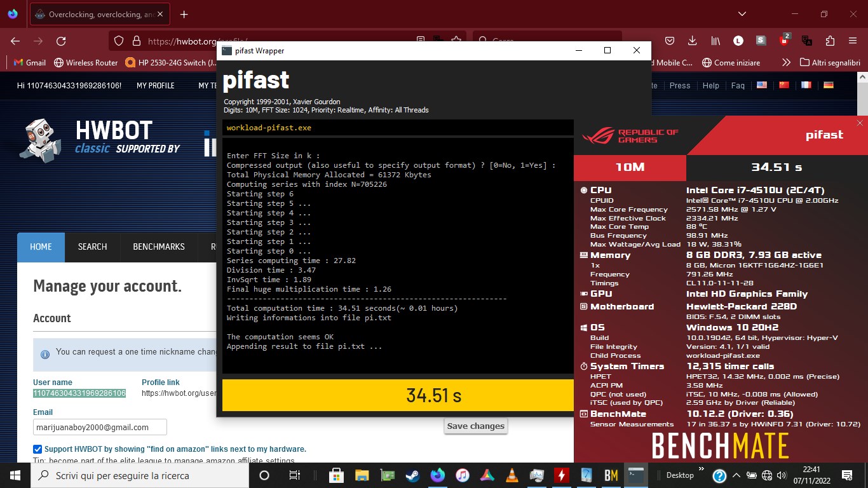Switch HWBOT language to English flag
The image size is (868, 488).
[x=761, y=85]
